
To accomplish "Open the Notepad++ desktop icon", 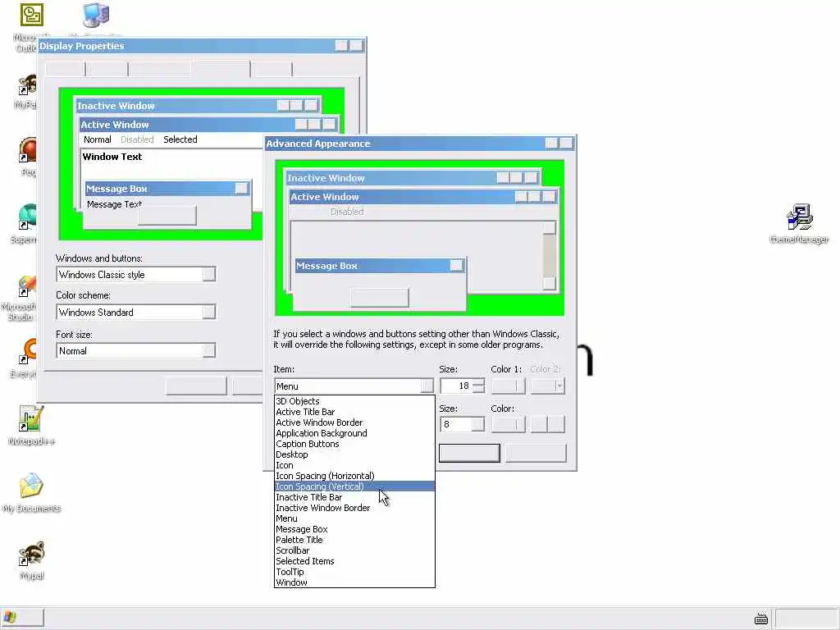I will (x=30, y=418).
